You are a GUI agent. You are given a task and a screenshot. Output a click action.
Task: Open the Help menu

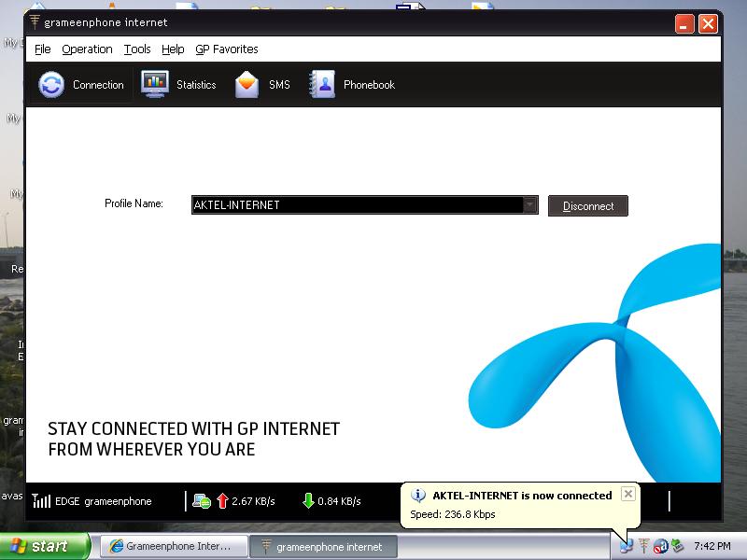click(x=173, y=49)
